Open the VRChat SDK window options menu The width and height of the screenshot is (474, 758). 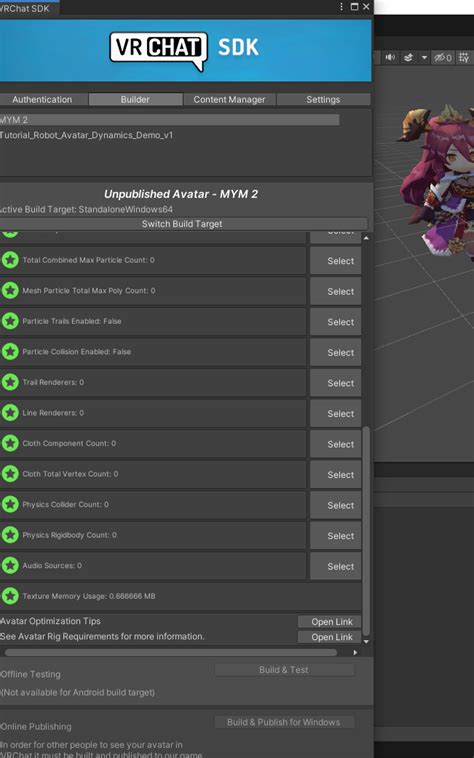point(342,7)
